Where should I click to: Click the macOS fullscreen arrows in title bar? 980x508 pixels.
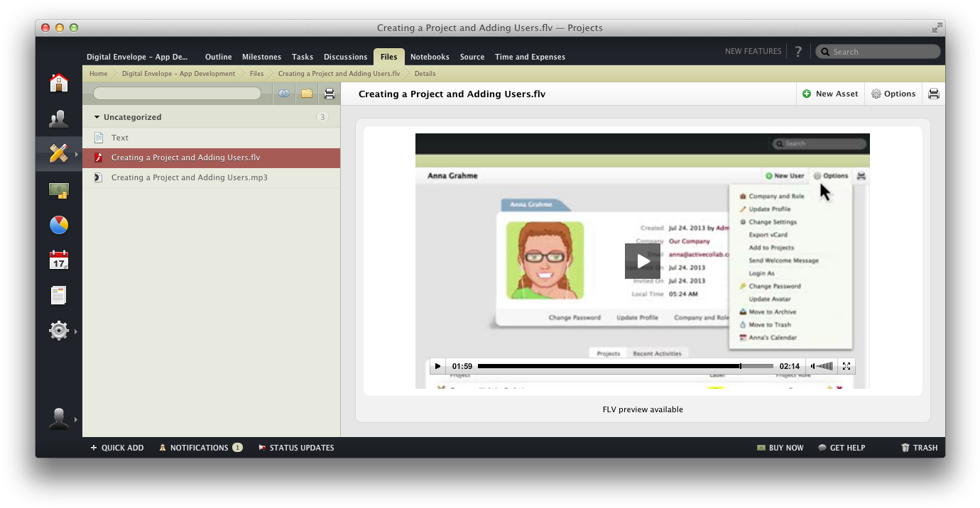[x=937, y=28]
